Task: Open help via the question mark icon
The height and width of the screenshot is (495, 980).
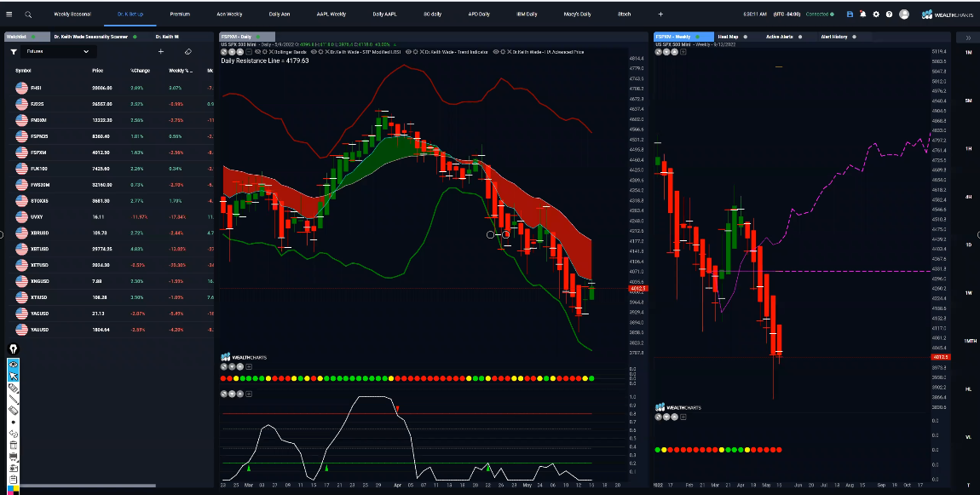Action: [x=889, y=14]
